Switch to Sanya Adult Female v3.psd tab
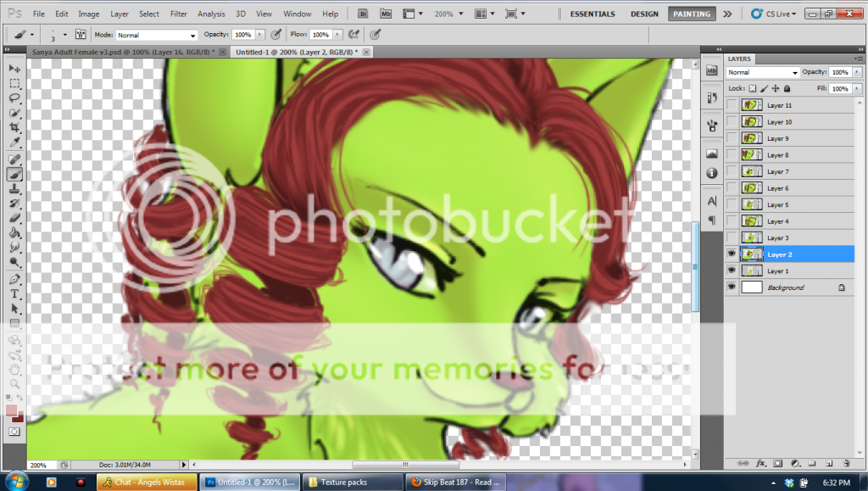This screenshot has height=491, width=868. tap(123, 52)
